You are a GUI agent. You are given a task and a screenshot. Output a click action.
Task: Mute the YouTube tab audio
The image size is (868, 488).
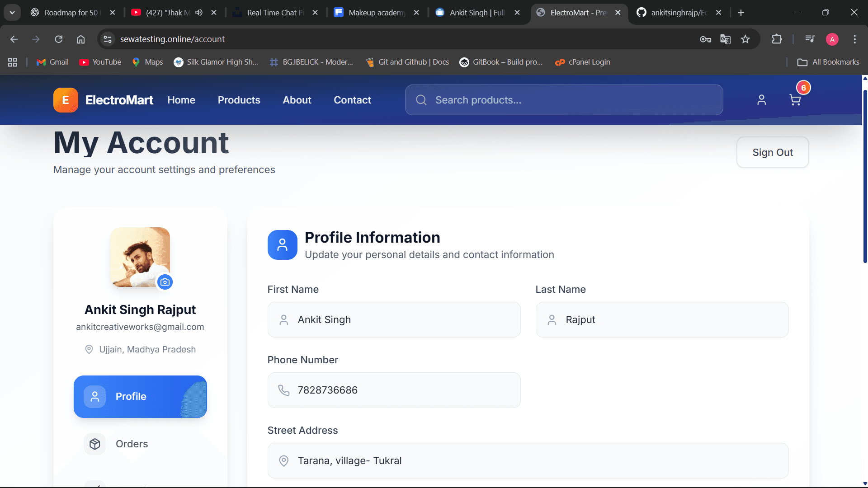coord(199,13)
